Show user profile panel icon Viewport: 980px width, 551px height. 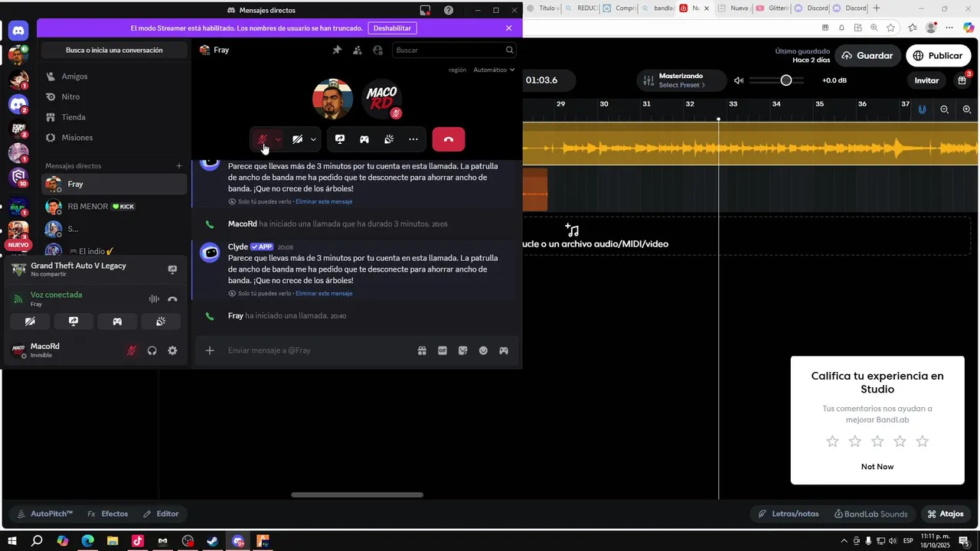[378, 50]
